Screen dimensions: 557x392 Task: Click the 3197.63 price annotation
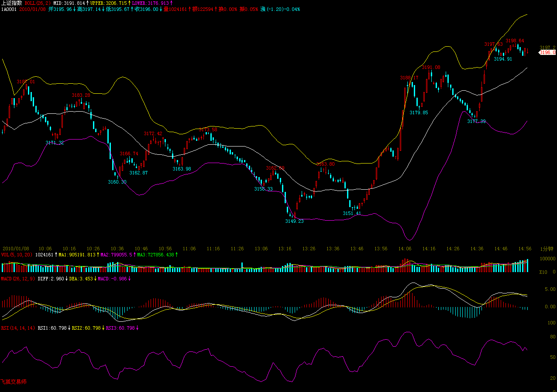coord(493,44)
